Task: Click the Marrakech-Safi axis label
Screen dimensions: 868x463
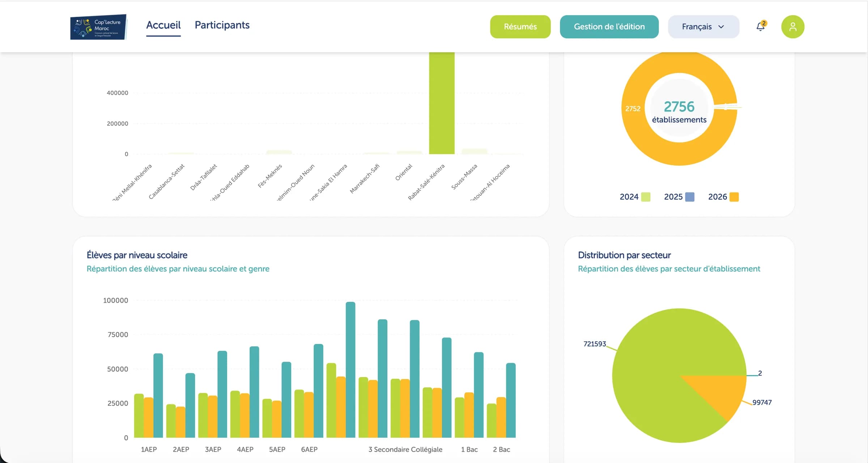Action: 365,178
